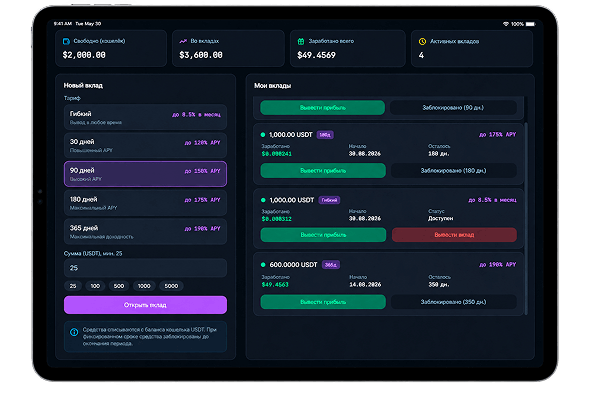Screen dimensions: 590x393
Task: Click the Мои вклады heading
Action: [272, 85]
